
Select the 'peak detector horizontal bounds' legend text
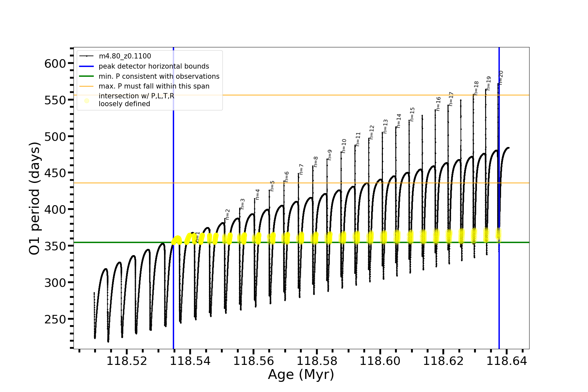click(154, 66)
